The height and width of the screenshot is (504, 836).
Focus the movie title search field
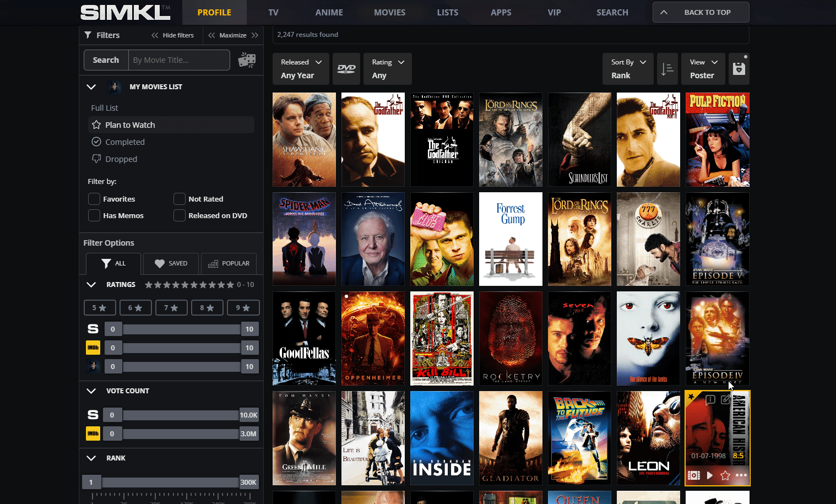[178, 60]
